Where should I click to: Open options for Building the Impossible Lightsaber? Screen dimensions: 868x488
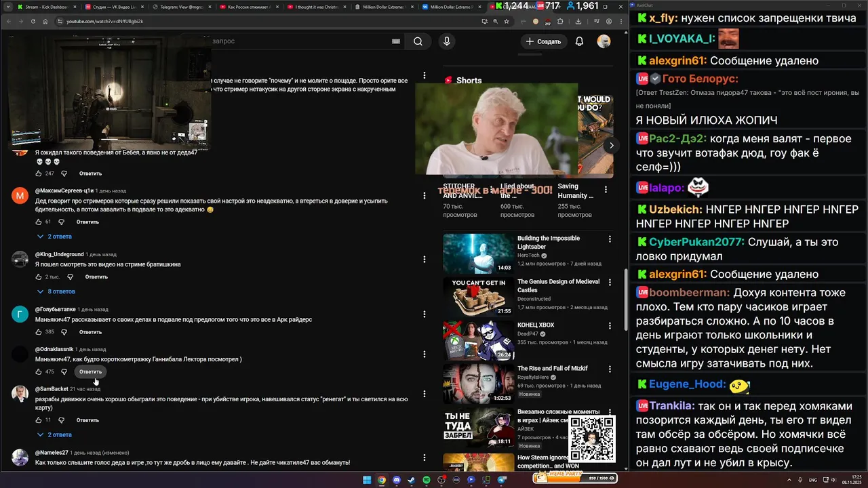(x=610, y=239)
